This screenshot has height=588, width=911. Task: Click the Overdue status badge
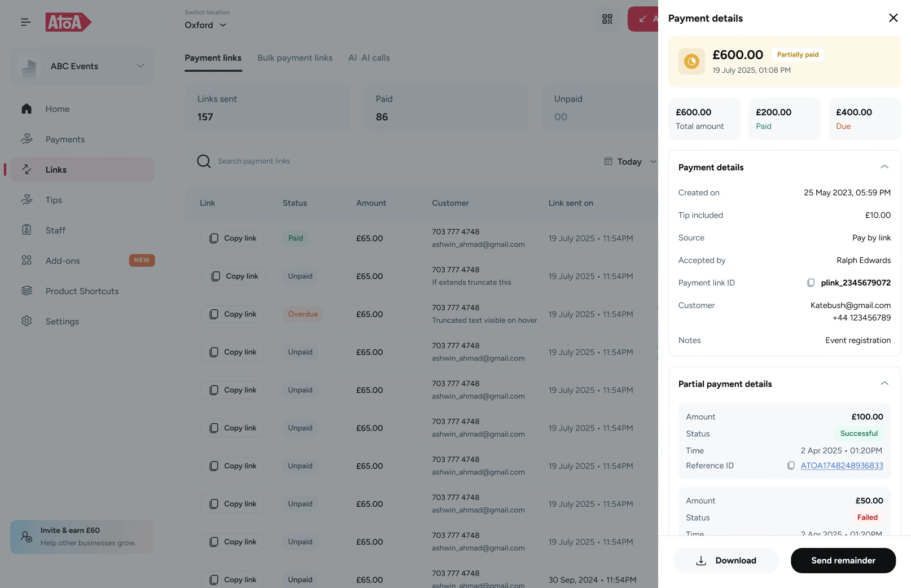[303, 314]
